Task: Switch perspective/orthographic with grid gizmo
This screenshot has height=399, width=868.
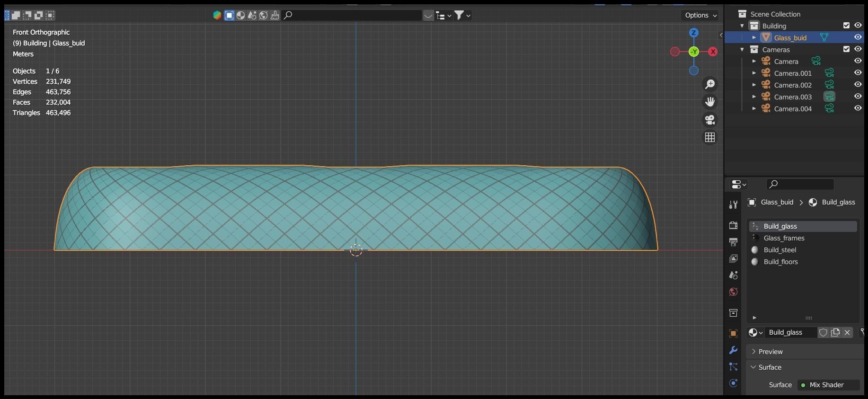Action: click(710, 137)
